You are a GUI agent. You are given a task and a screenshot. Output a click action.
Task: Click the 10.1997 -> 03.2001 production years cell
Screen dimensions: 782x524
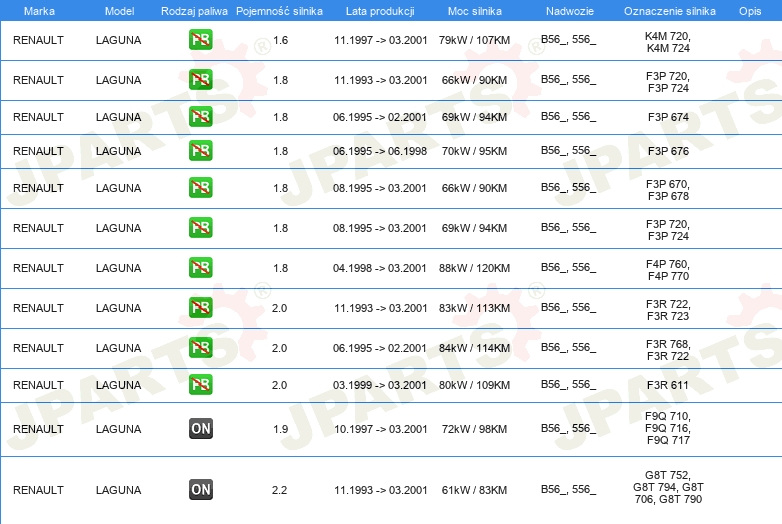point(381,429)
